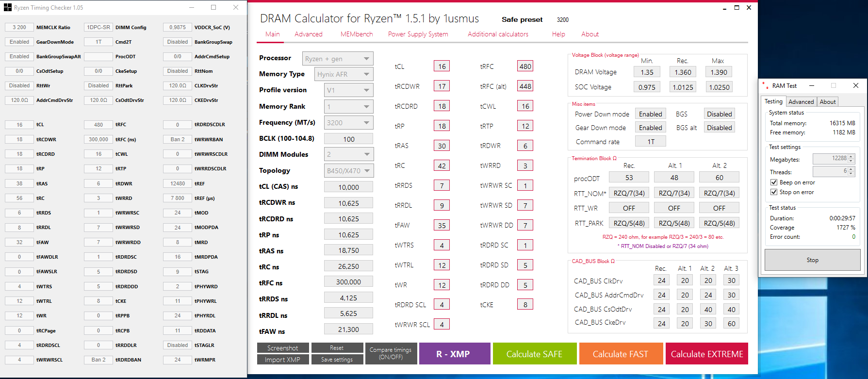Click the tRFC value 480 in DRAM Calculator
The width and height of the screenshot is (868, 379).
[525, 66]
